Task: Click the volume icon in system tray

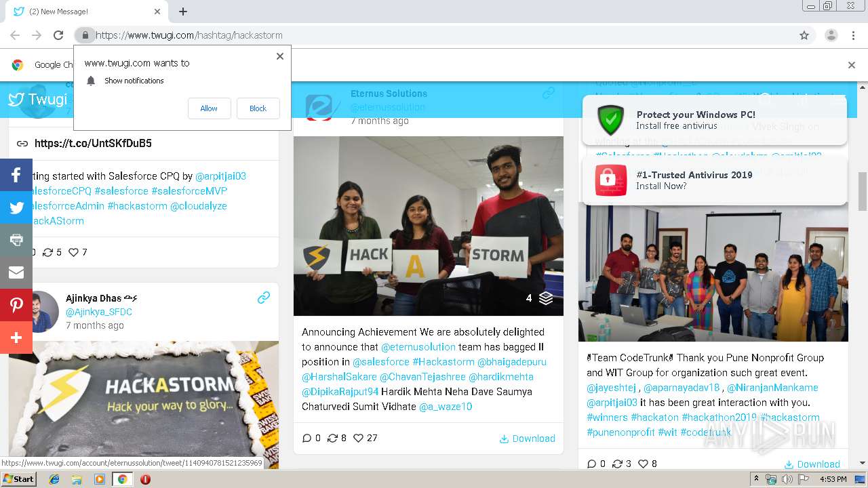Action: tap(787, 479)
